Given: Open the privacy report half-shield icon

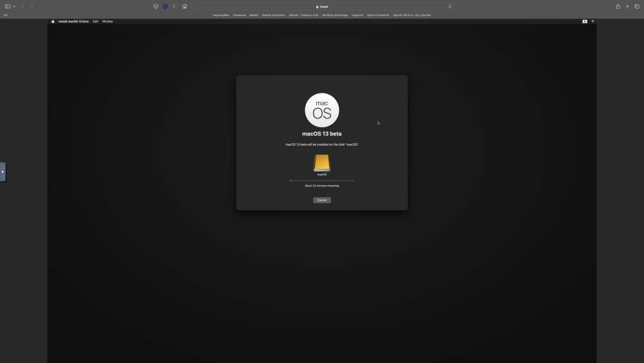Looking at the screenshot, I should pos(175,6).
